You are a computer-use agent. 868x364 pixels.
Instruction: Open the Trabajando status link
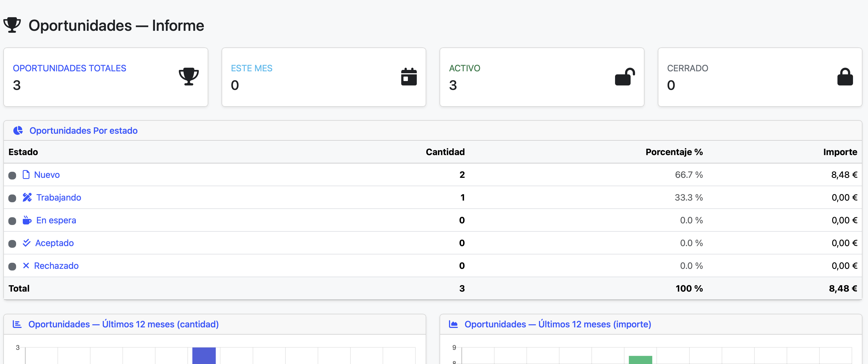click(x=59, y=198)
